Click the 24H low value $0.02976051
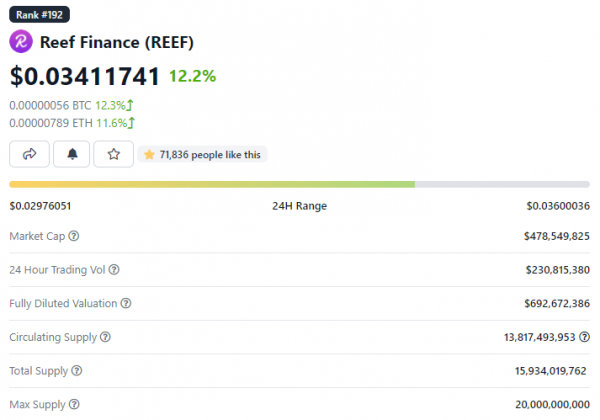Image resolution: width=600 pixels, height=420 pixels. coord(40,206)
